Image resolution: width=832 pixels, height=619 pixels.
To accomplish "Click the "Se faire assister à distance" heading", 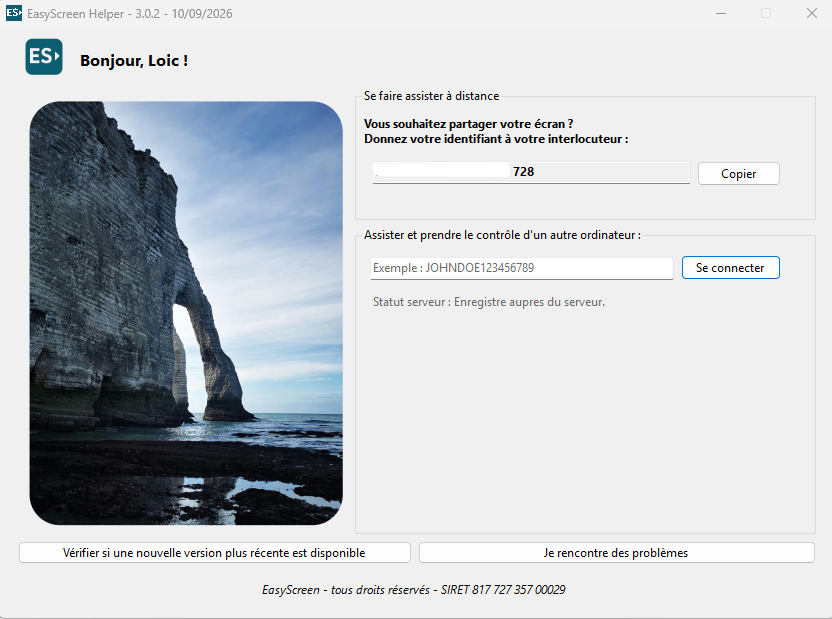I will tap(431, 96).
